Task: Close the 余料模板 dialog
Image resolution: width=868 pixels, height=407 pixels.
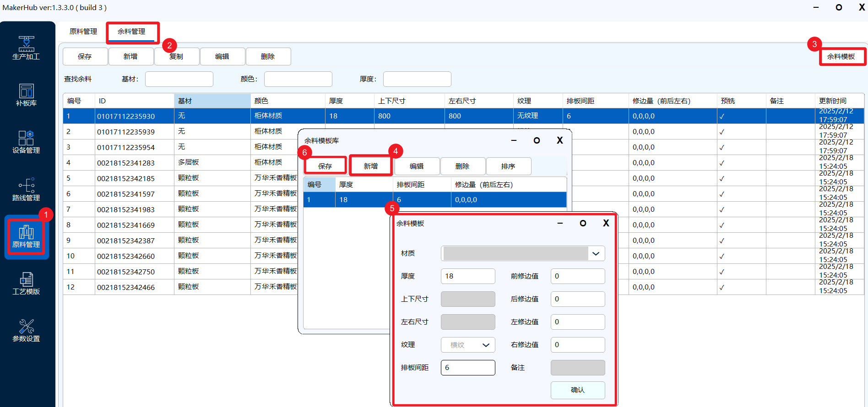Action: tap(606, 223)
